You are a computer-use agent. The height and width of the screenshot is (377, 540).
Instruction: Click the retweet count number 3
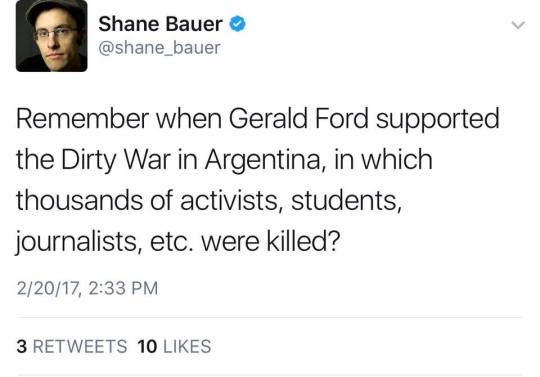(x=21, y=346)
